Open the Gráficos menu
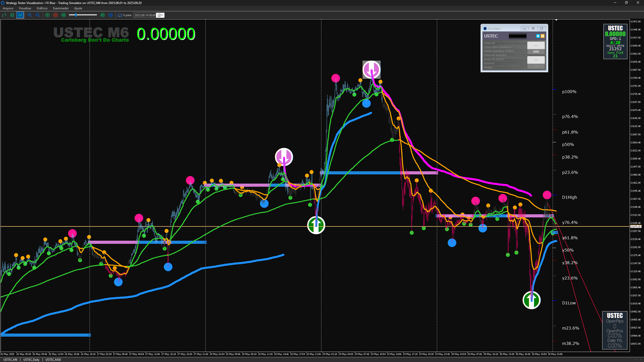644x362 pixels. pos(42,8)
